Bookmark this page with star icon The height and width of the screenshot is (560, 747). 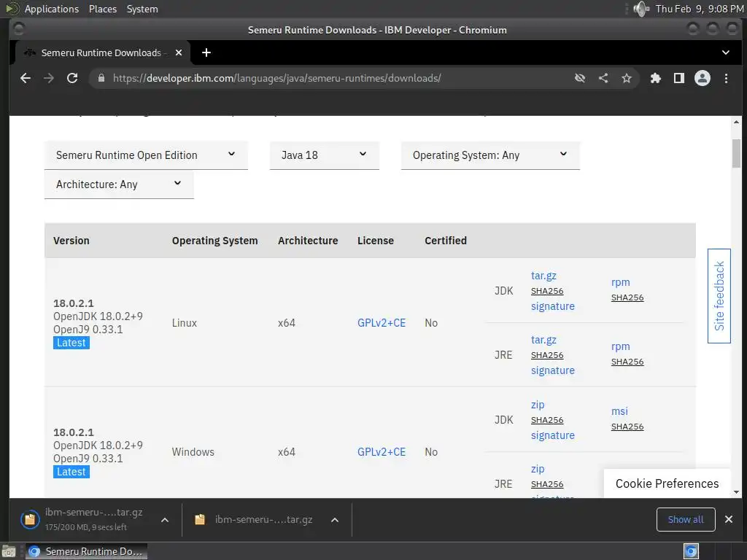point(627,78)
